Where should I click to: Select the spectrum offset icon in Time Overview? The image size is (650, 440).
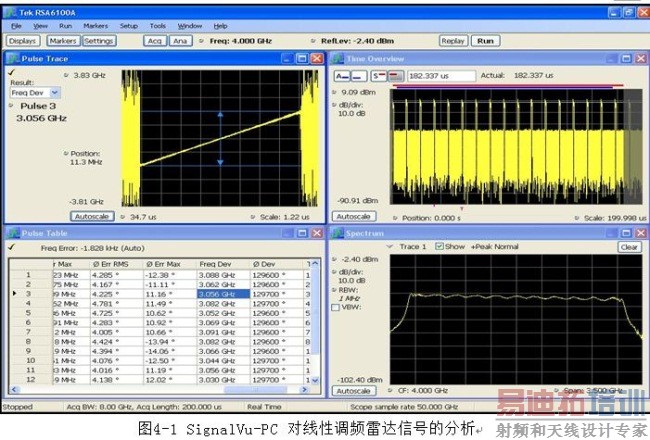pos(396,76)
